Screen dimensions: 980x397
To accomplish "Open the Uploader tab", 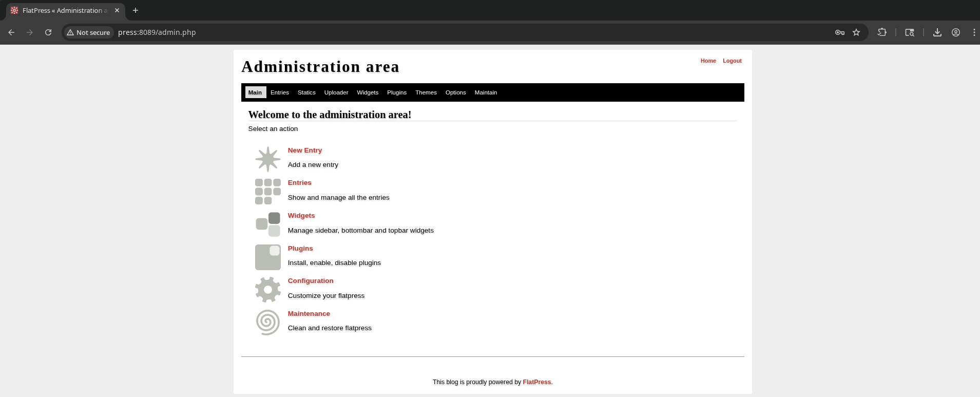I will coord(336,92).
